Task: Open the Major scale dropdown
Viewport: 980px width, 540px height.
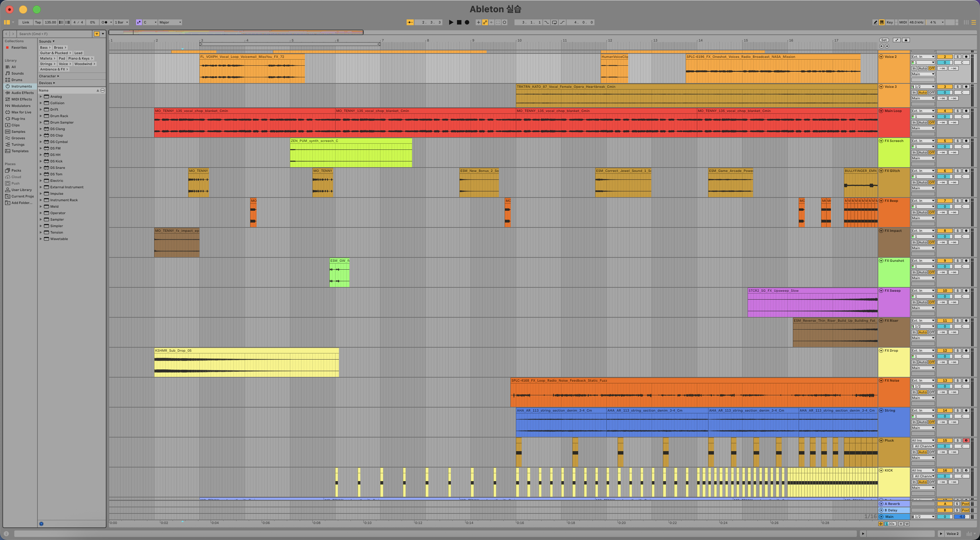Action: coord(170,22)
